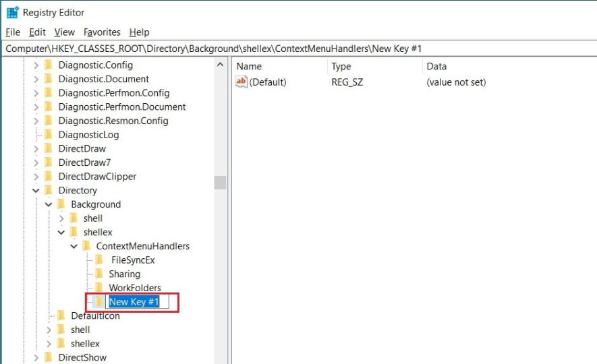Click the DirectDraw folder icon
597x364 pixels.
[x=49, y=149]
